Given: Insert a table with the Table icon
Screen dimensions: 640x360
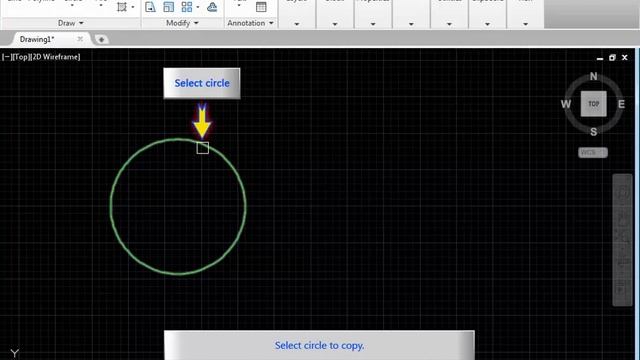Looking at the screenshot, I should pyautogui.click(x=261, y=7).
